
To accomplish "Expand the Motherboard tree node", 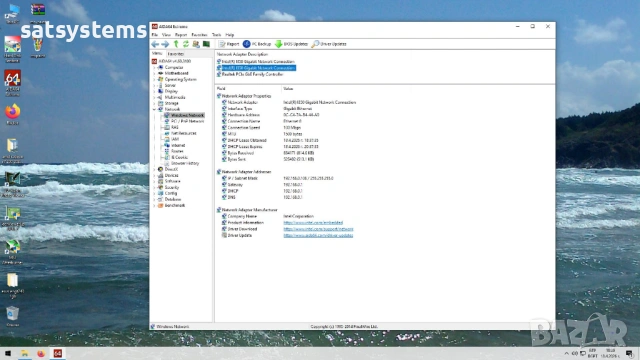I will tap(155, 73).
